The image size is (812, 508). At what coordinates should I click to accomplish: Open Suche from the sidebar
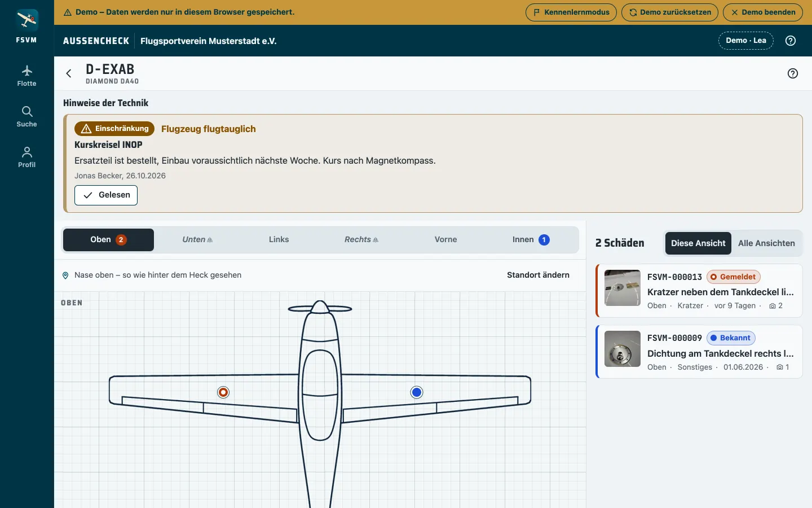coord(27,117)
